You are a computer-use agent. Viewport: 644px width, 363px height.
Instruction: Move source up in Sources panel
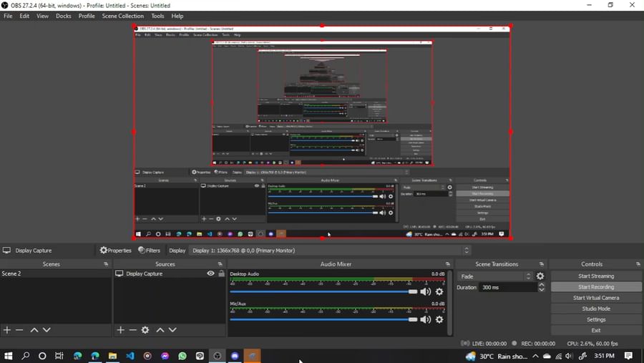pos(160,330)
